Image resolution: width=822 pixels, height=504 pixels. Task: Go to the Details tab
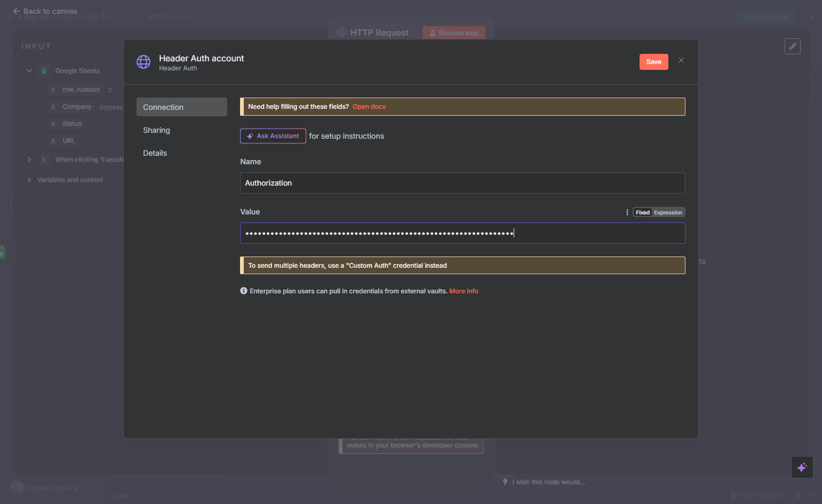182,153
